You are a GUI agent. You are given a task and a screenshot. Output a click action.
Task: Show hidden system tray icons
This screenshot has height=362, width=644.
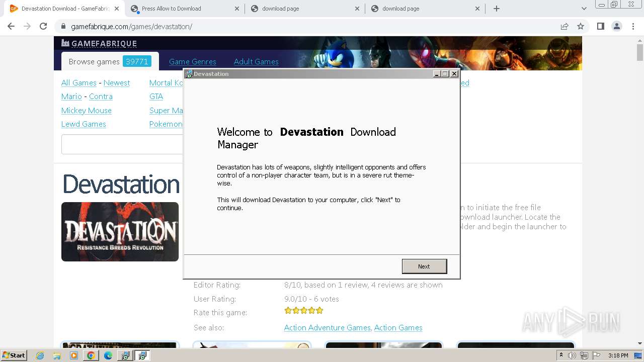pyautogui.click(x=561, y=355)
